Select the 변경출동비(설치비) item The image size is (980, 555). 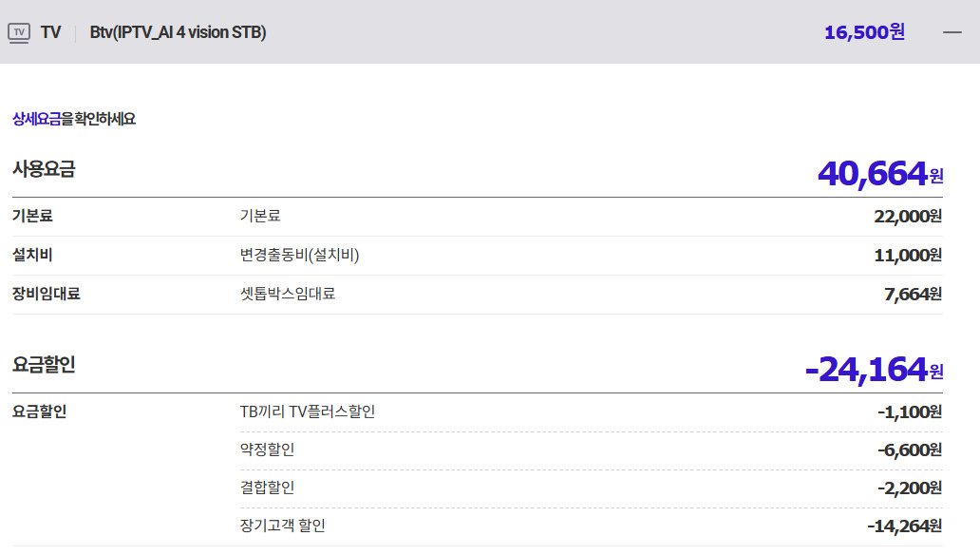point(299,255)
